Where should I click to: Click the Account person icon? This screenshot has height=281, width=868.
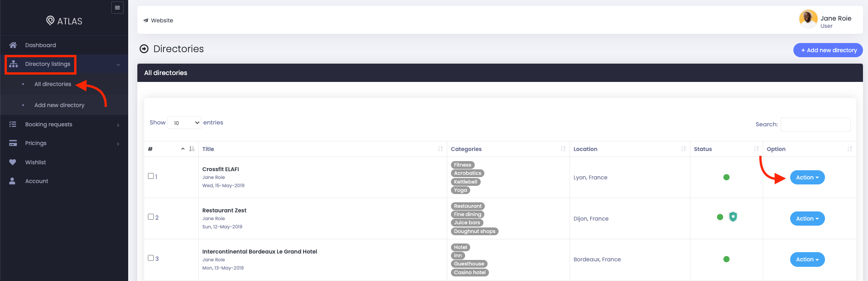(x=12, y=181)
